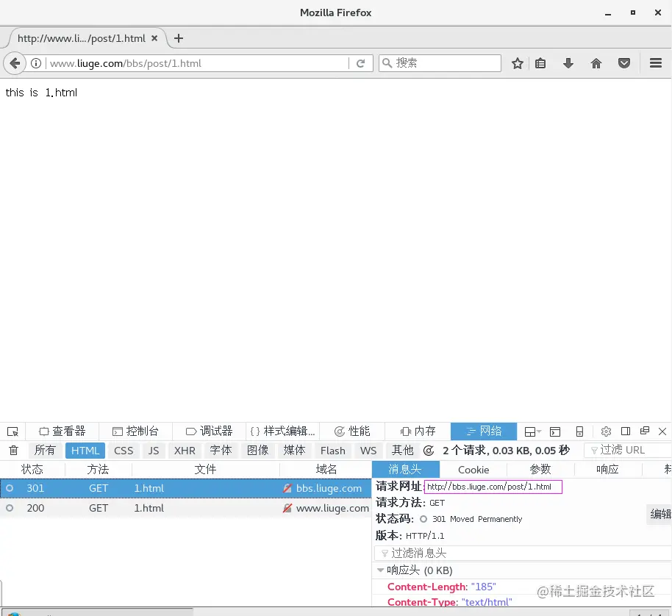Click the request URL field bbs.liuge.com/post/1.html
The image size is (672, 616).
click(x=493, y=487)
